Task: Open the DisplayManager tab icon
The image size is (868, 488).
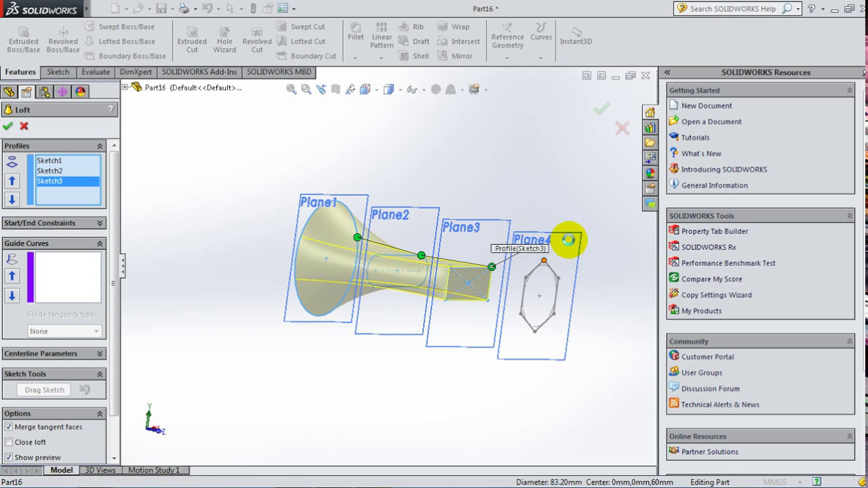Action: (80, 91)
